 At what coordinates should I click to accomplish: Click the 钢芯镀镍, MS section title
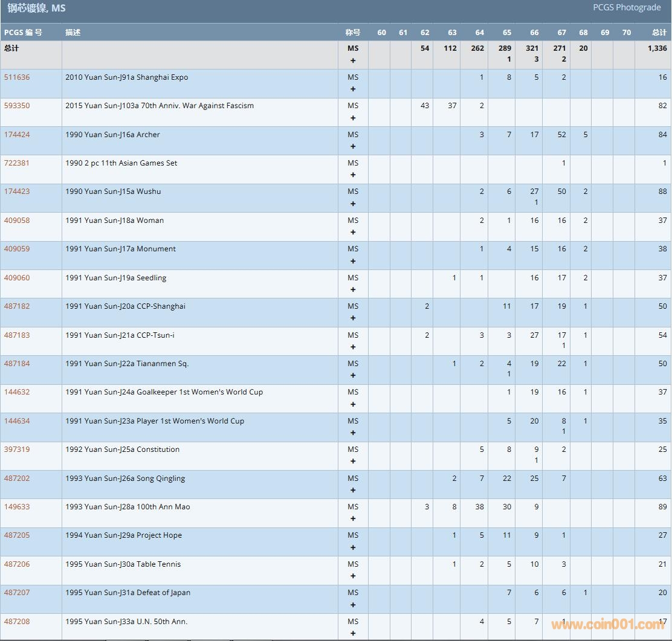coord(36,8)
